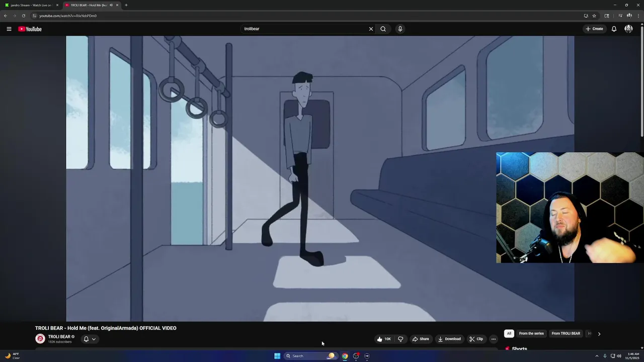Open the YouTube guide hamburger menu

coord(9,29)
